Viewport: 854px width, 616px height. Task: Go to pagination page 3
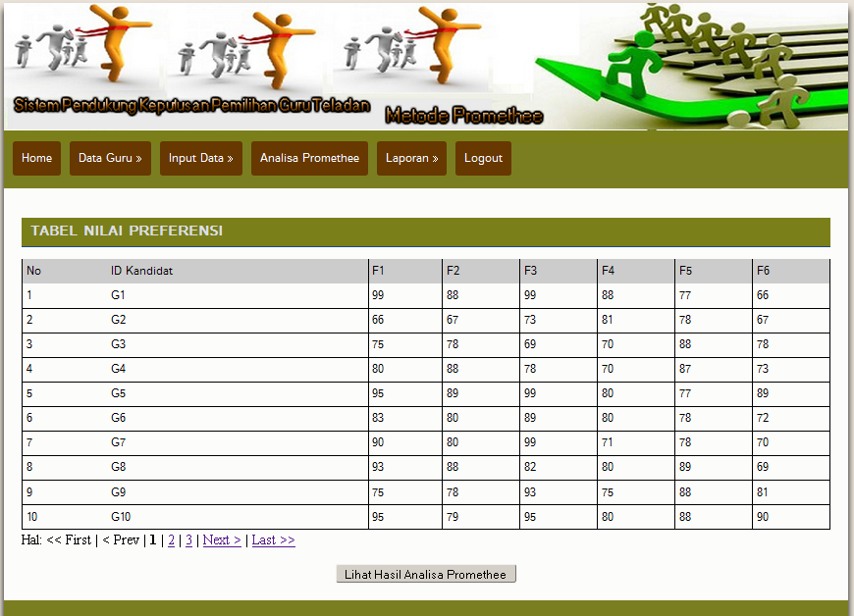click(189, 539)
